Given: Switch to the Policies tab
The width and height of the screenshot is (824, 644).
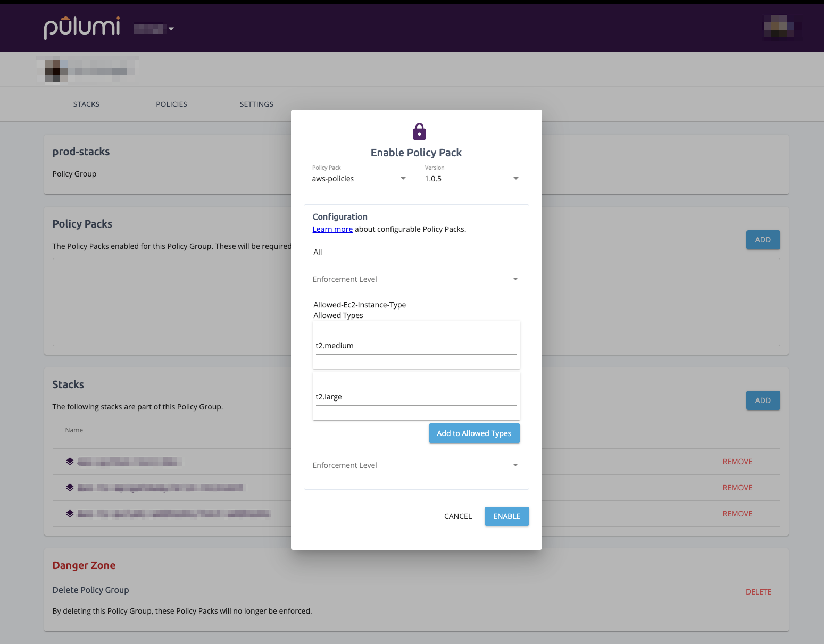Looking at the screenshot, I should point(171,104).
